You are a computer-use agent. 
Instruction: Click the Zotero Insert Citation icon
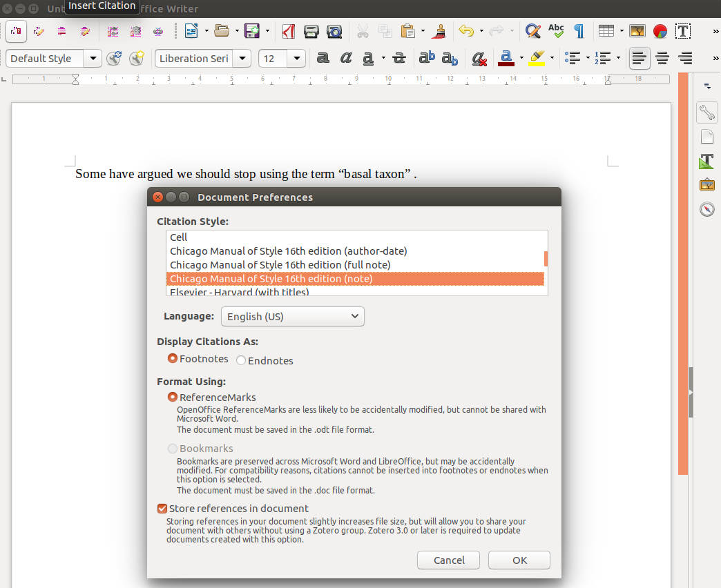click(15, 31)
